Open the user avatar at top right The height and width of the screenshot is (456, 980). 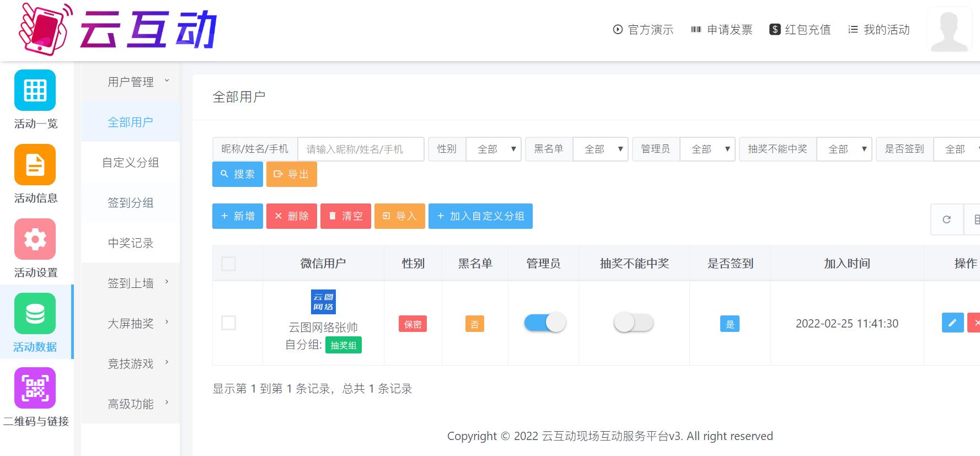(x=949, y=30)
